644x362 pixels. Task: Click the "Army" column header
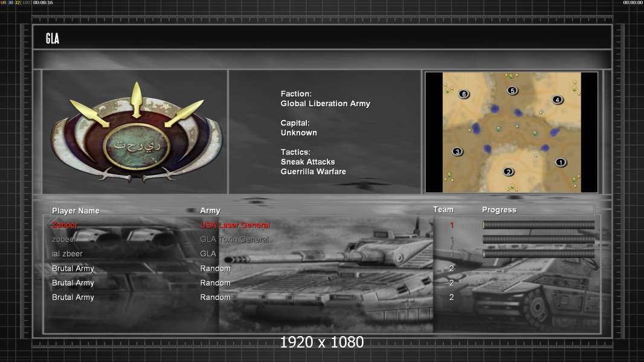pos(210,211)
